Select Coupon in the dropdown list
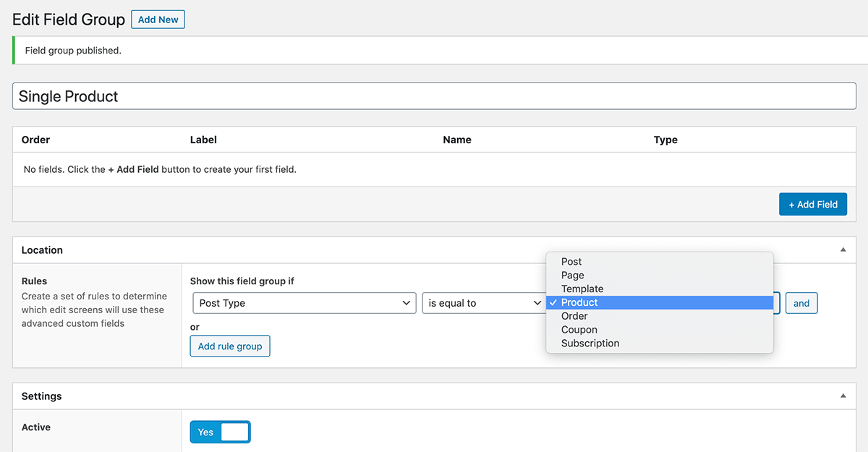Viewport: 868px width, 452px height. pyautogui.click(x=579, y=330)
